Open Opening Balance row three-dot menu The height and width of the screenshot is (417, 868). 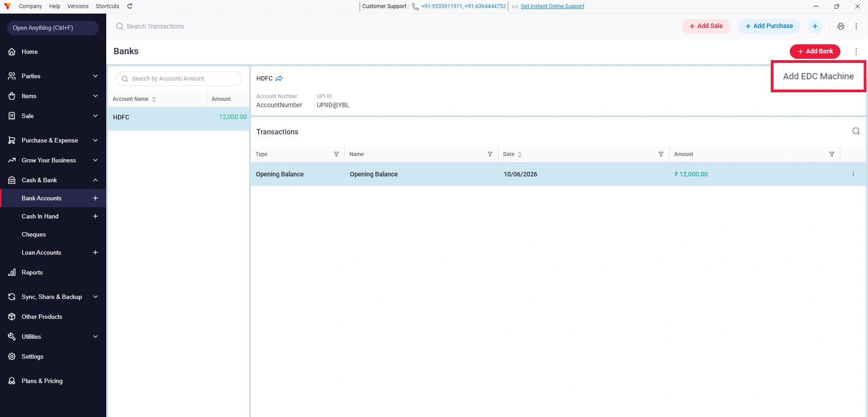point(854,174)
